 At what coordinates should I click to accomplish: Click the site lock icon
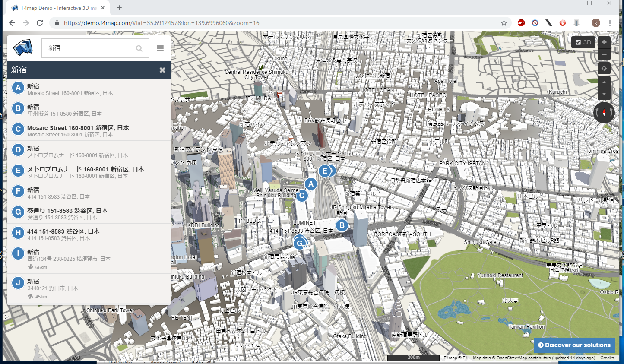57,23
